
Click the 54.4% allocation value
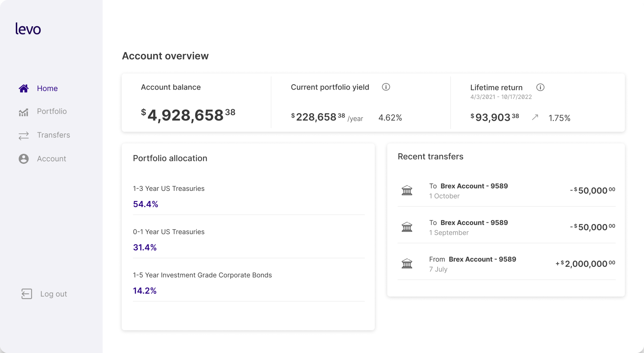pos(145,204)
